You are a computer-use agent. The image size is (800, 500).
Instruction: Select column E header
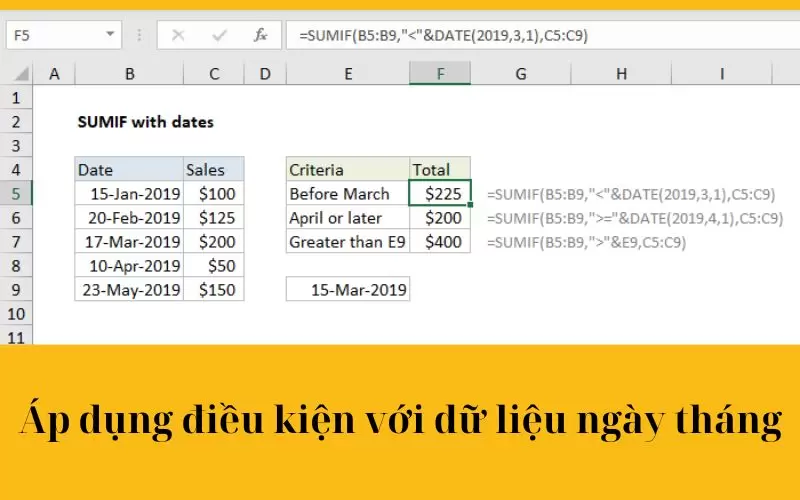tap(348, 74)
